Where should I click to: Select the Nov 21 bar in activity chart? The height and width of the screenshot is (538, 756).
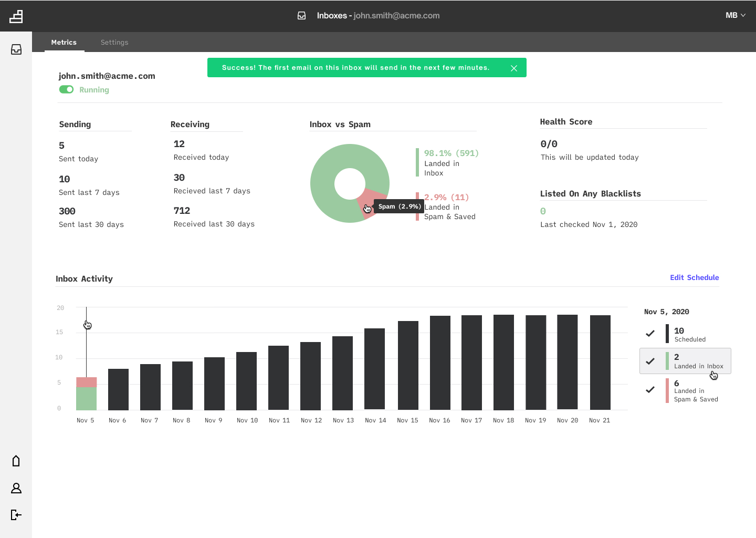coord(600,363)
